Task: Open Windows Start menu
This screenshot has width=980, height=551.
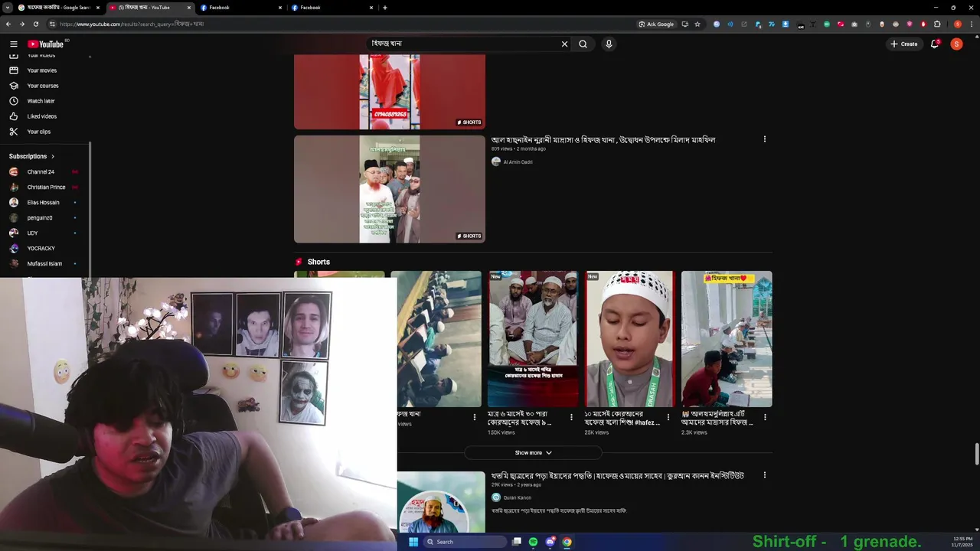Action: pos(413,542)
